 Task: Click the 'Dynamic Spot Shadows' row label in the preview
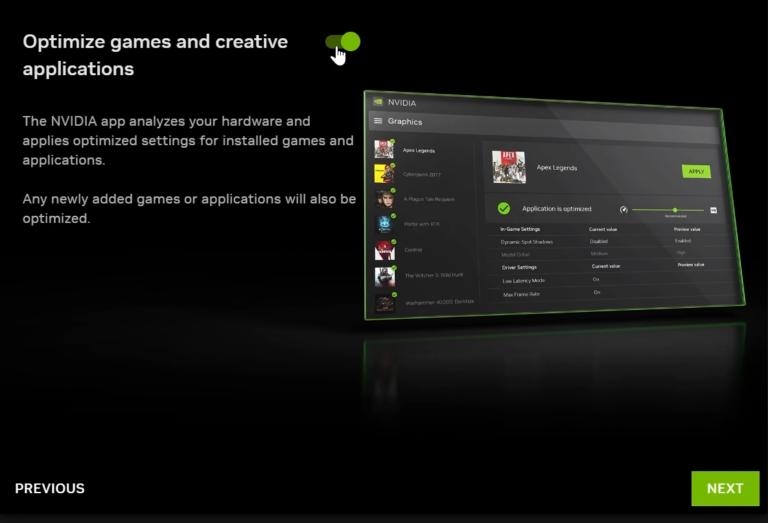(x=527, y=242)
